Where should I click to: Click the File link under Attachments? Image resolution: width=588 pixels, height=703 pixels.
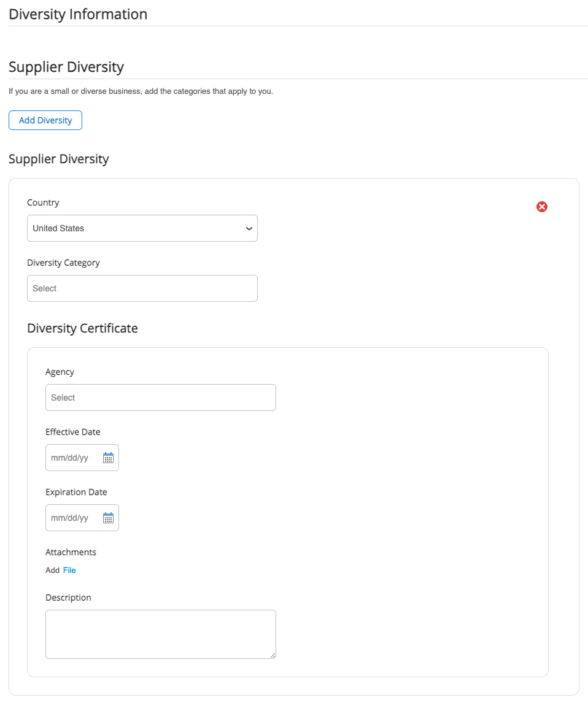pyautogui.click(x=69, y=570)
